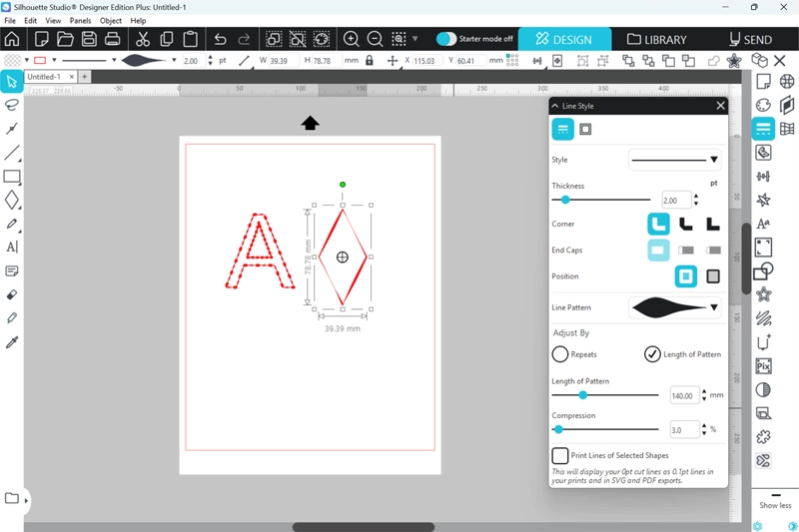Click the Thickness slider handle
This screenshot has width=799, height=532.
565,200
